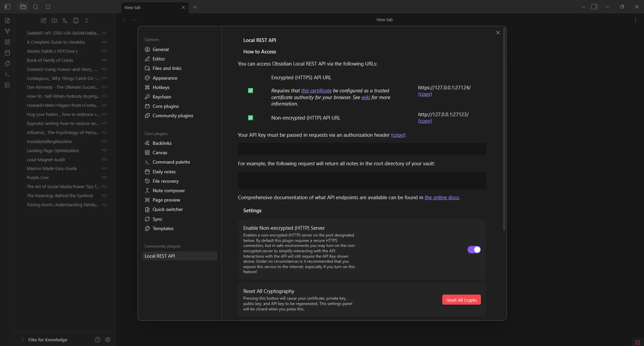Open Command palette plugin settings

180,162
